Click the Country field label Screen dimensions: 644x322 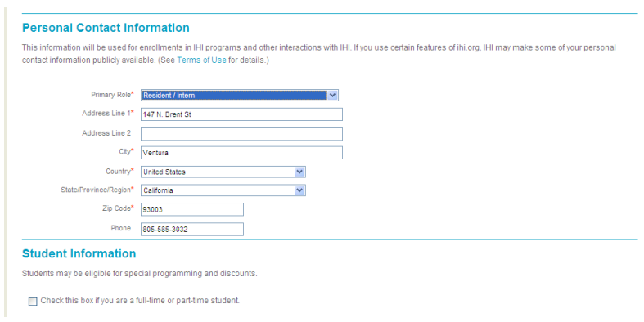119,172
